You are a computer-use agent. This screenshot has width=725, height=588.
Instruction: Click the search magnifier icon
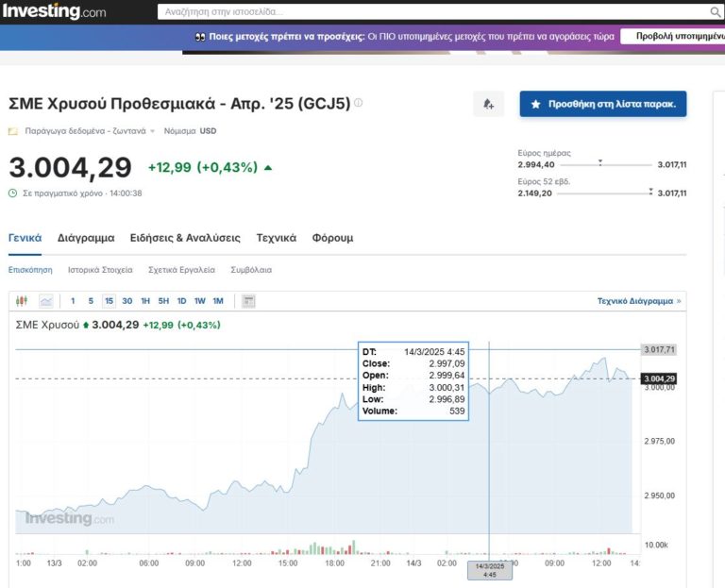(715, 12)
